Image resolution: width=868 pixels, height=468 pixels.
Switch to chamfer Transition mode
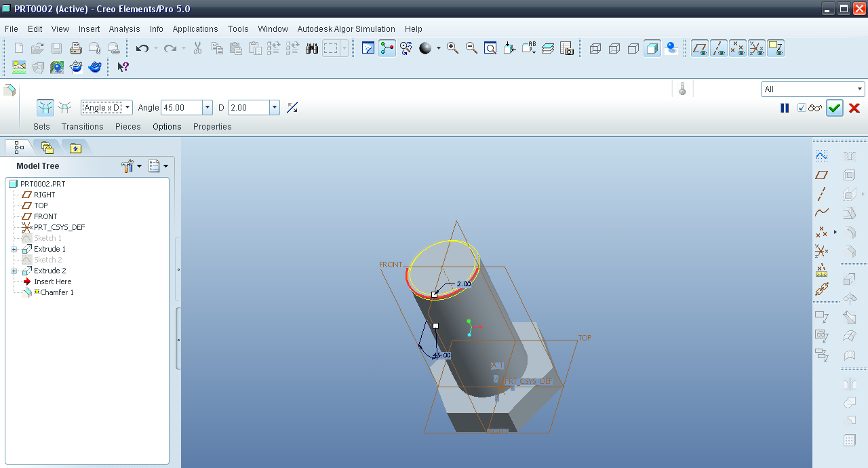pyautogui.click(x=65, y=107)
